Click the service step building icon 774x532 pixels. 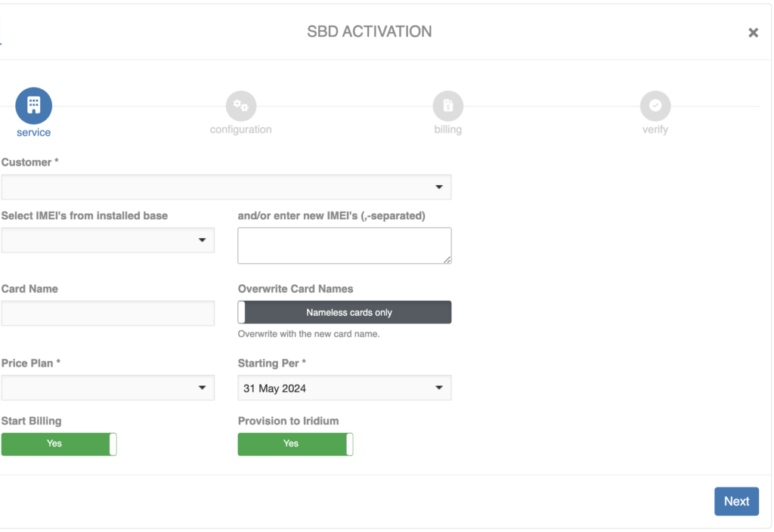34,106
